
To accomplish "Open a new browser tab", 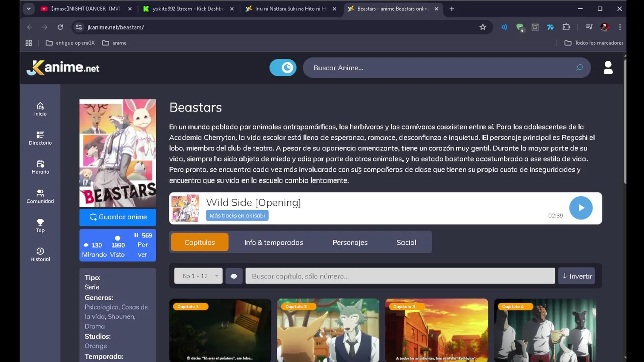I will tap(451, 9).
